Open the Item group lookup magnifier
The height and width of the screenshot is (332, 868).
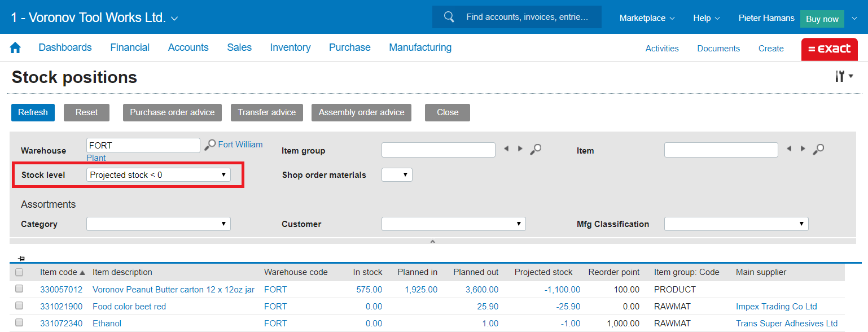coord(536,149)
